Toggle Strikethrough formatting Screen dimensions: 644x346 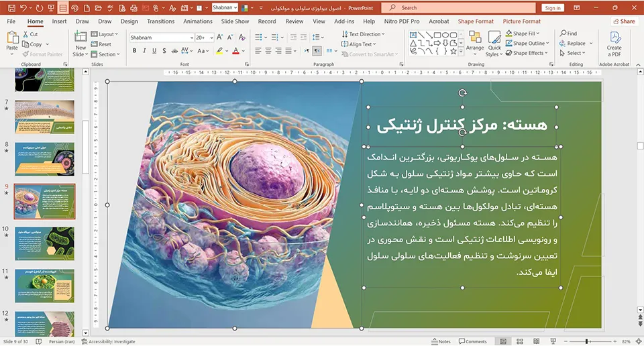point(174,50)
